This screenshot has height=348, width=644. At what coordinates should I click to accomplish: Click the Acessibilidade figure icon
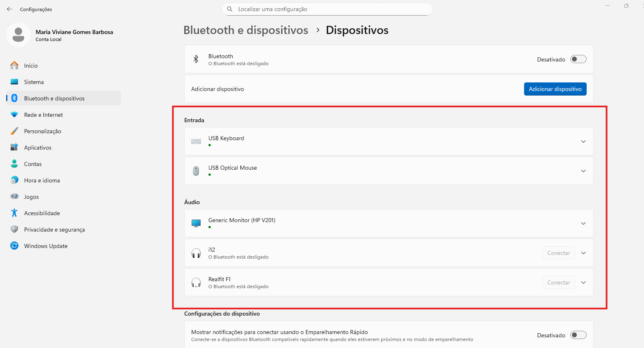click(x=14, y=213)
